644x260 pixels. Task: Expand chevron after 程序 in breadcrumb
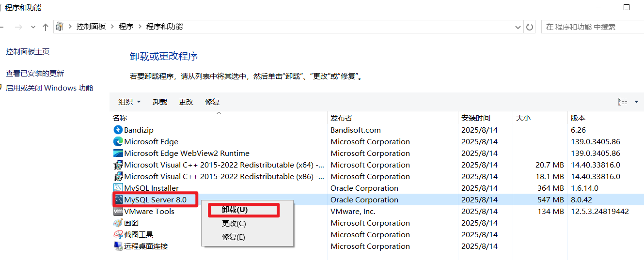(140, 27)
